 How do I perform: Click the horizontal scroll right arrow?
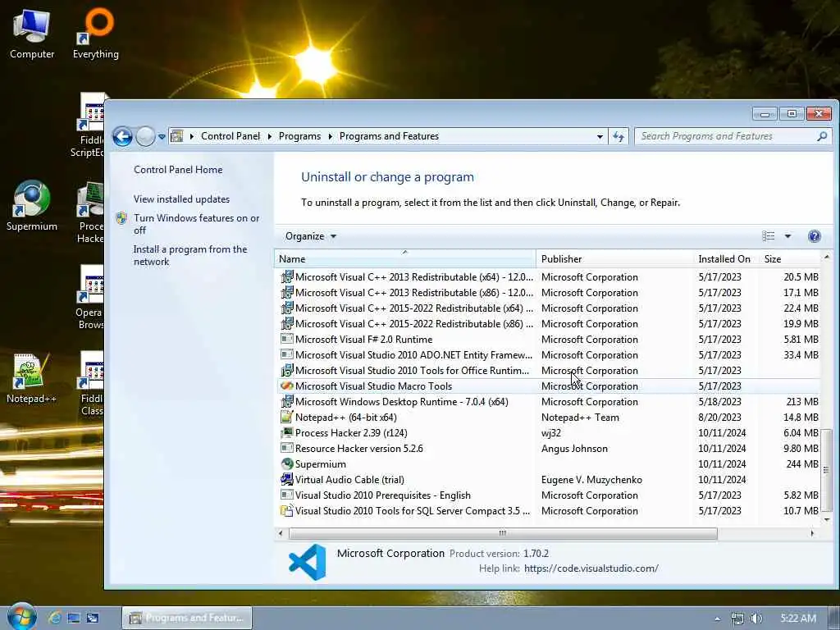(x=812, y=533)
